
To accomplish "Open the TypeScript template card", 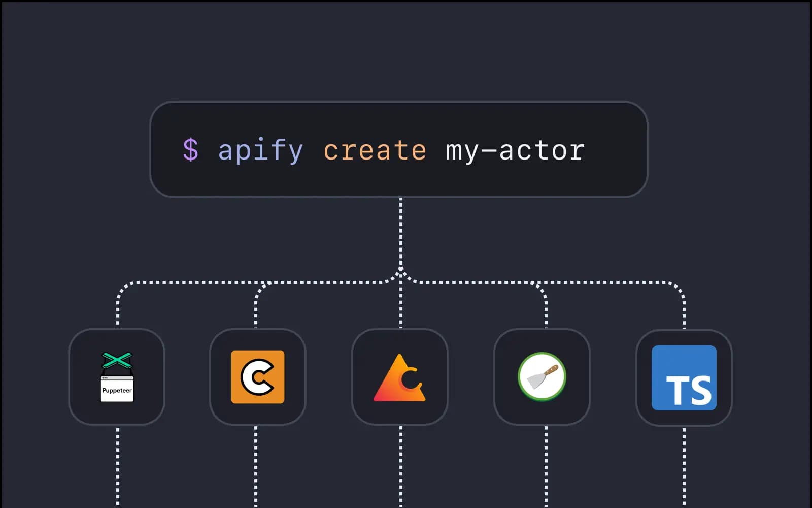I will pos(684,376).
